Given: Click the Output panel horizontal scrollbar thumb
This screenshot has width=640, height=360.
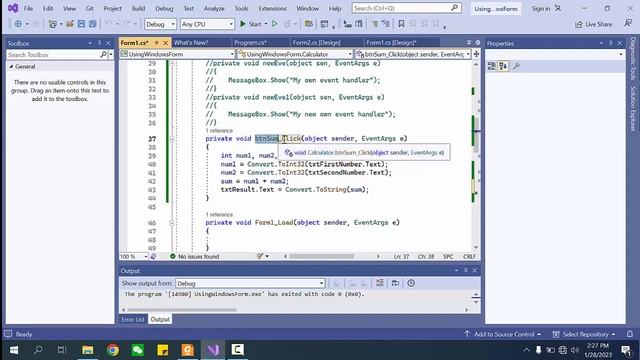Looking at the screenshot, I should (x=181, y=310).
